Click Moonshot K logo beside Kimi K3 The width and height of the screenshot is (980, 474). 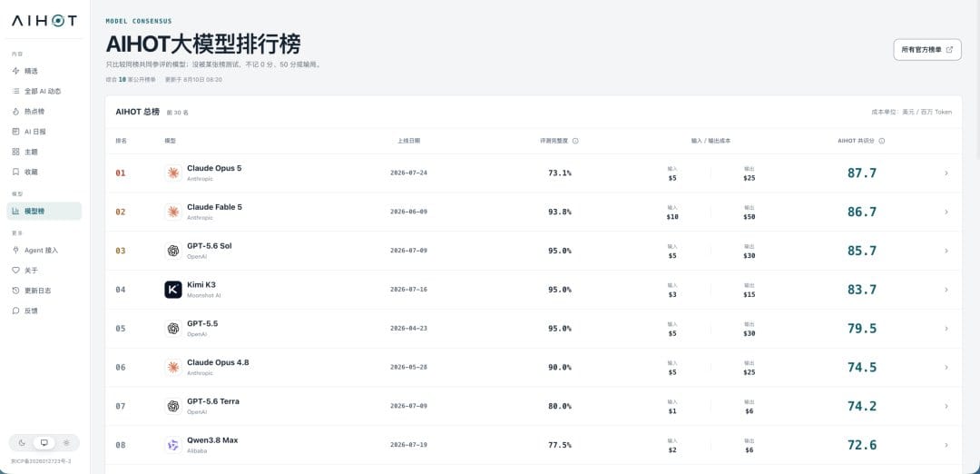click(x=173, y=290)
